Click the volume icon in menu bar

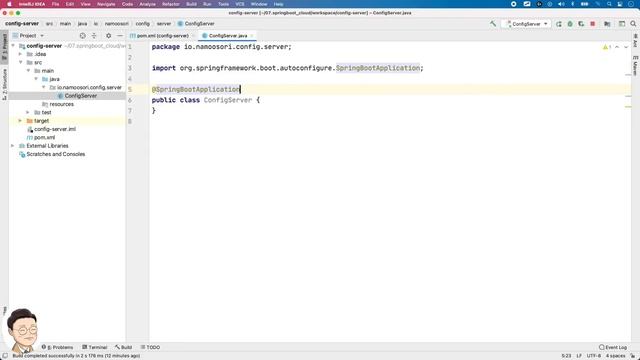click(561, 4)
